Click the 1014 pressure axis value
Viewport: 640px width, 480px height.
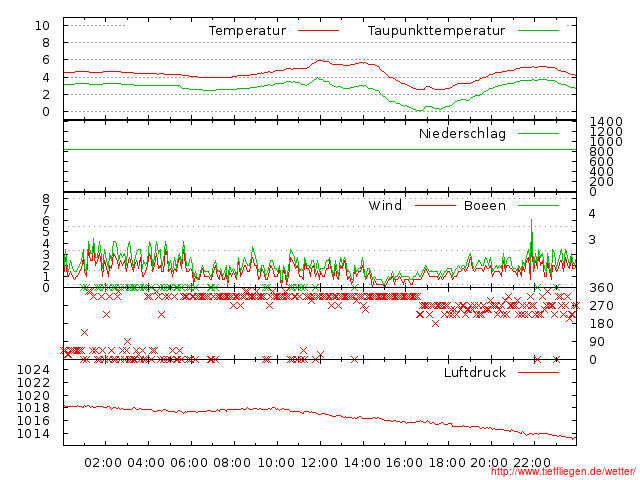point(33,433)
